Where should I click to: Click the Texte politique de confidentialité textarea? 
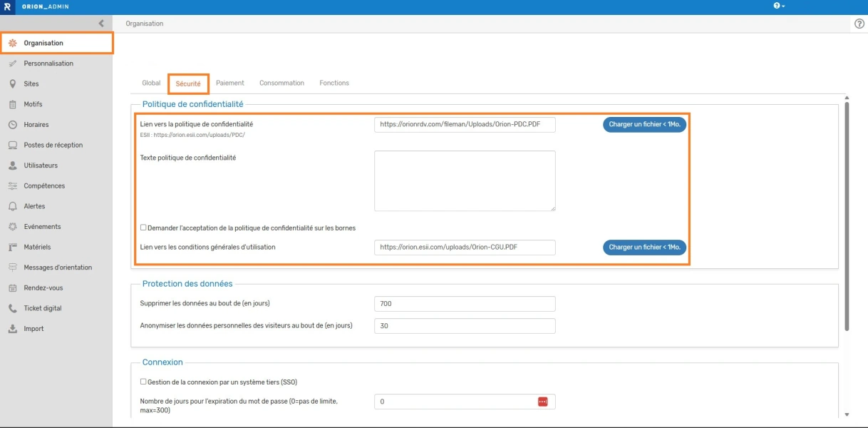[465, 180]
